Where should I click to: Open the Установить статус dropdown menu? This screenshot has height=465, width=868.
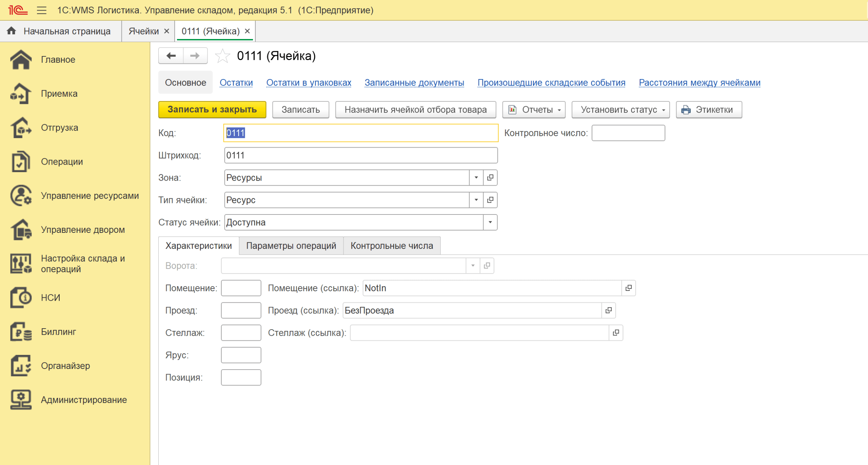click(x=620, y=110)
